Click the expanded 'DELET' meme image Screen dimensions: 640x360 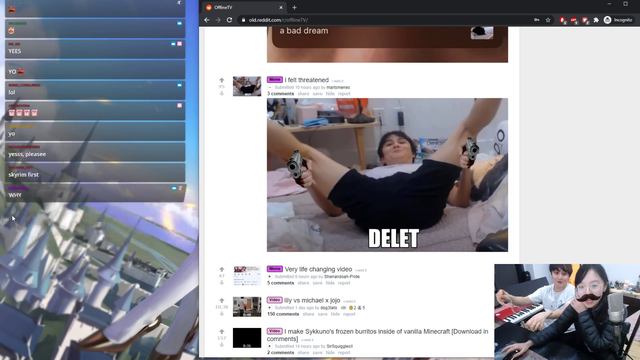387,175
